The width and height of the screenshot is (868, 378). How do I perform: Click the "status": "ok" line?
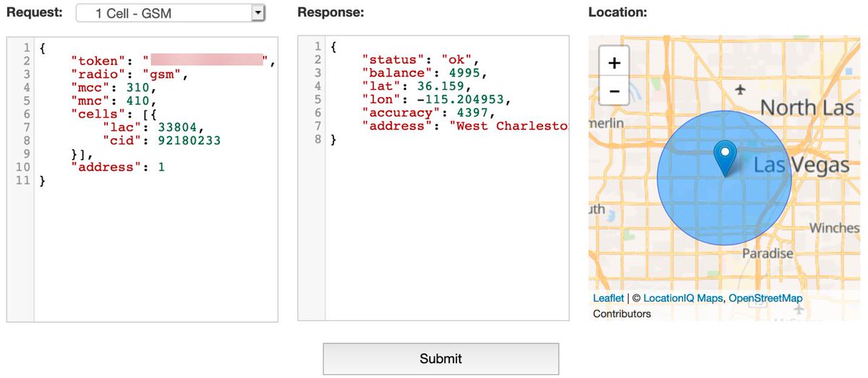421,61
